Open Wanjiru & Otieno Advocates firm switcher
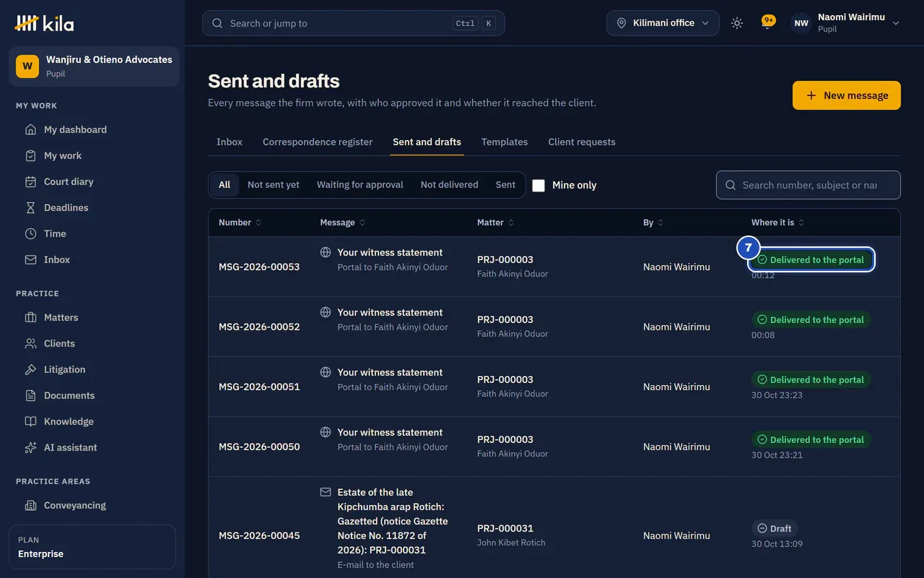 pos(94,66)
